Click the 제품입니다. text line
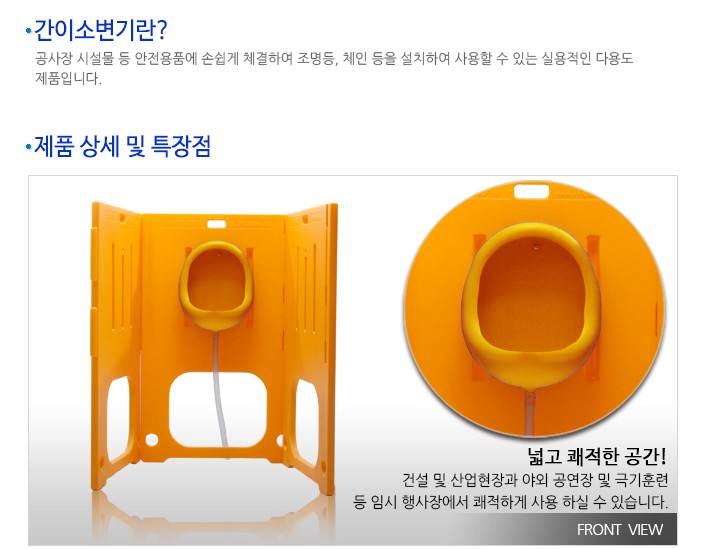Viewport: 726px width, 549px height. pyautogui.click(x=68, y=79)
